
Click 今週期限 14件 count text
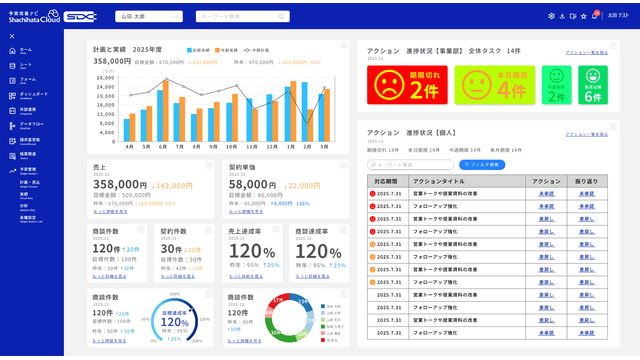point(465,150)
